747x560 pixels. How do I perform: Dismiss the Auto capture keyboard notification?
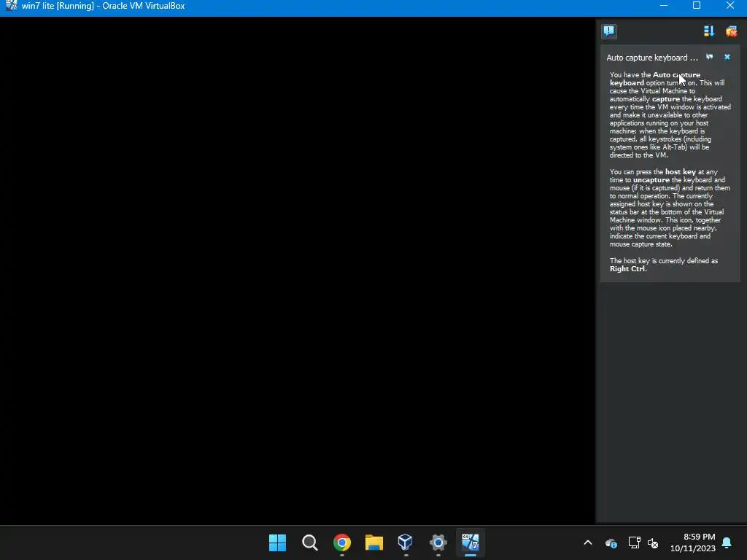tap(727, 57)
